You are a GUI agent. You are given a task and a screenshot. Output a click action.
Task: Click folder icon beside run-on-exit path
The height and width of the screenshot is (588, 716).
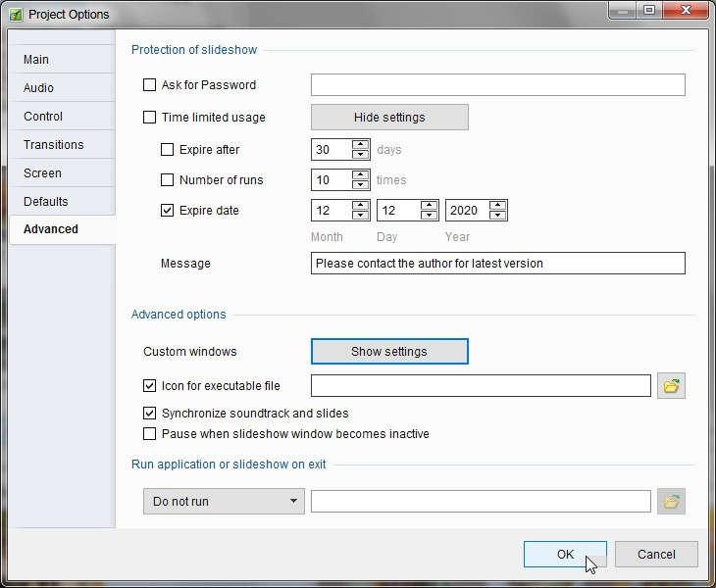(x=671, y=502)
